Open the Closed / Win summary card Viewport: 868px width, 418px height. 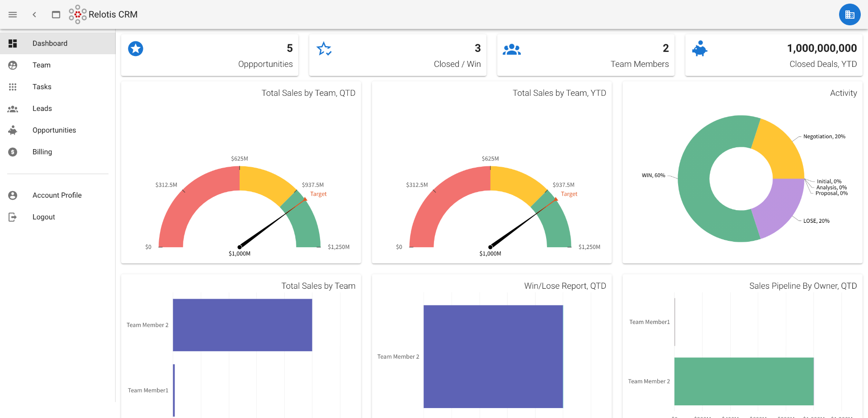(x=397, y=55)
